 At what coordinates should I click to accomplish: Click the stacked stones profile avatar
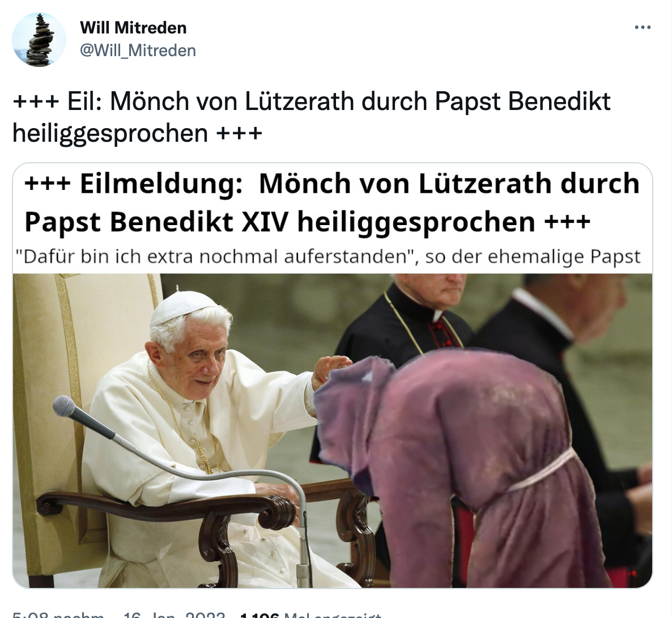coord(39,40)
